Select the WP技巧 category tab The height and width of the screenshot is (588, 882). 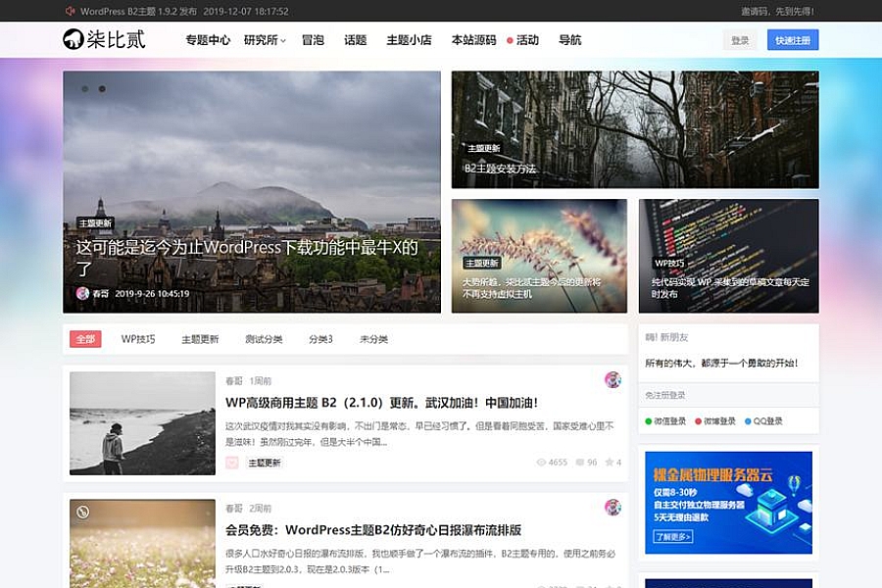tap(138, 339)
